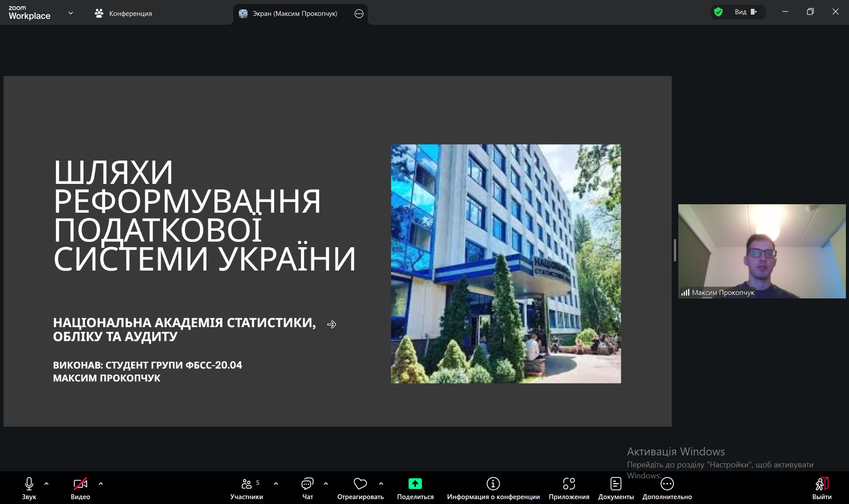Expand audio settings arrow next to Звук

[x=46, y=484]
